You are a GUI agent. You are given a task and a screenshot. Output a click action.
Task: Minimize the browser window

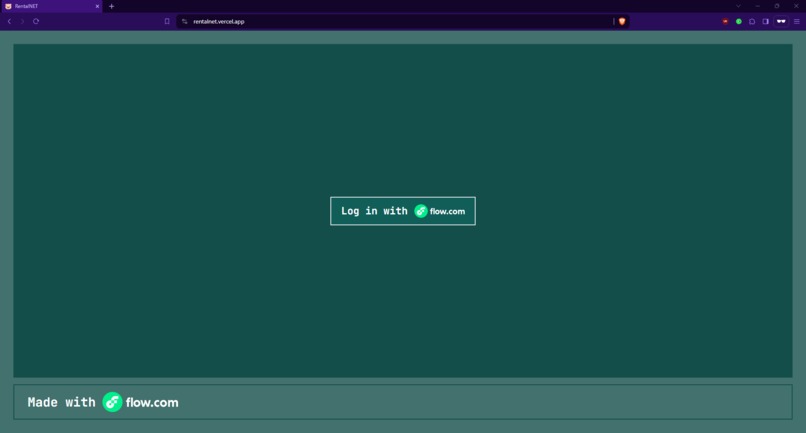click(x=758, y=6)
